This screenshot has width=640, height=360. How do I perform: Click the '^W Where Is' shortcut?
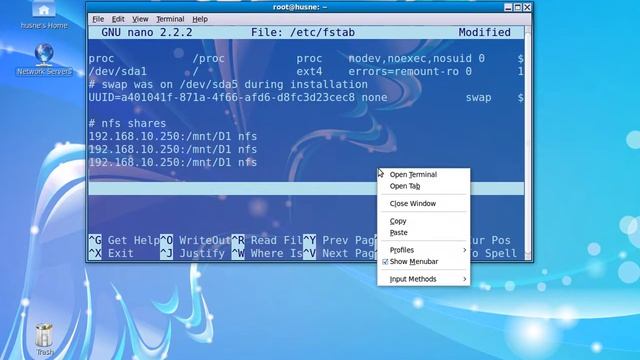[x=267, y=253]
